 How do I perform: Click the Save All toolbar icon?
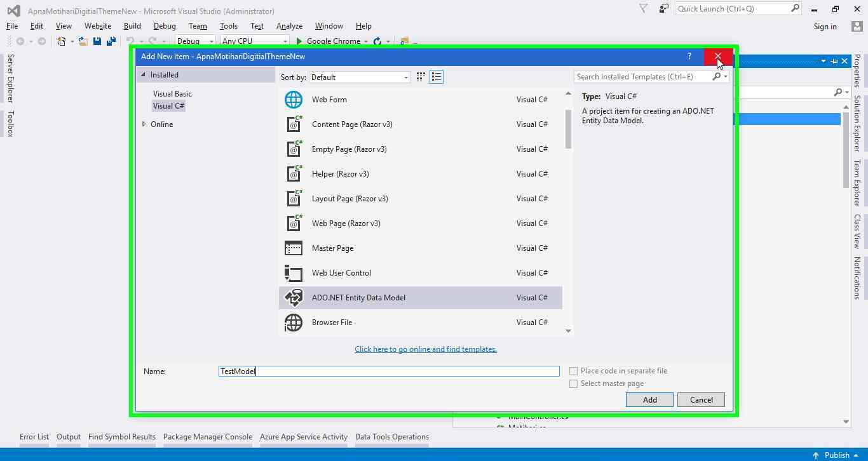(111, 41)
